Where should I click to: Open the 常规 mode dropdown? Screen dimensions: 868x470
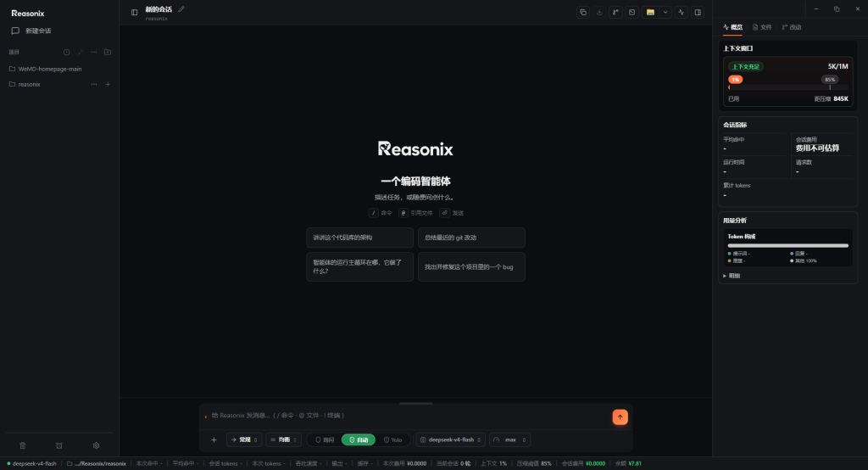[x=244, y=440]
